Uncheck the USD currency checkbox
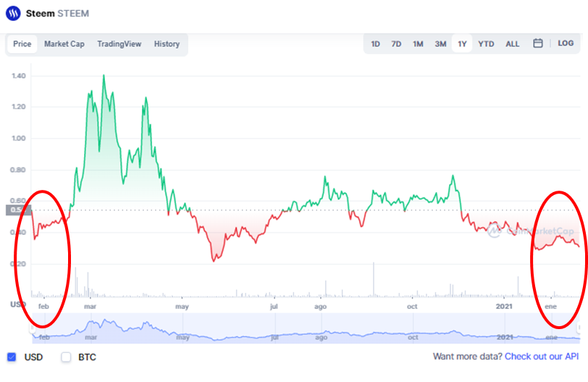 (x=12, y=357)
